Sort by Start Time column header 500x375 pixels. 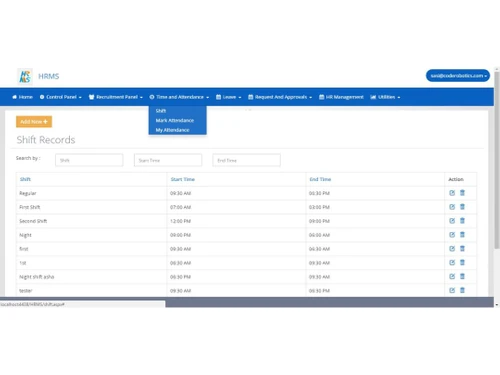[183, 179]
